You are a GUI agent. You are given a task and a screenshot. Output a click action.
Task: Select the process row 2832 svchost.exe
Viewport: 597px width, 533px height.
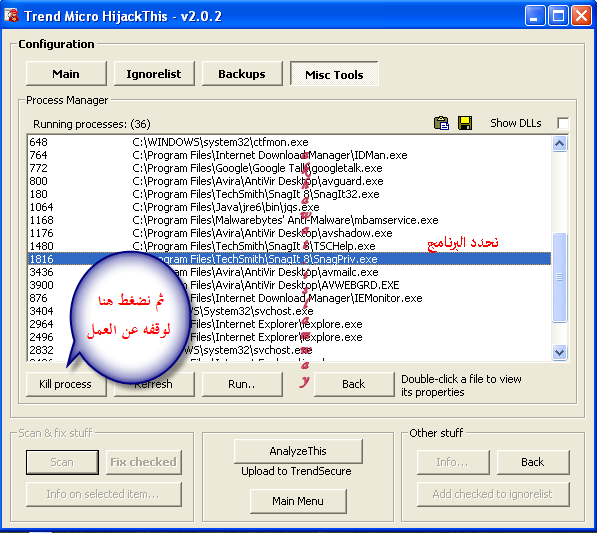coord(289,350)
